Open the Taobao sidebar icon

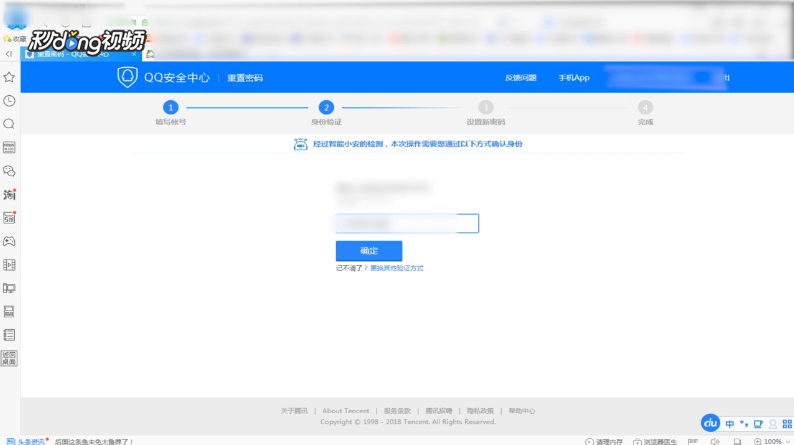(9, 194)
